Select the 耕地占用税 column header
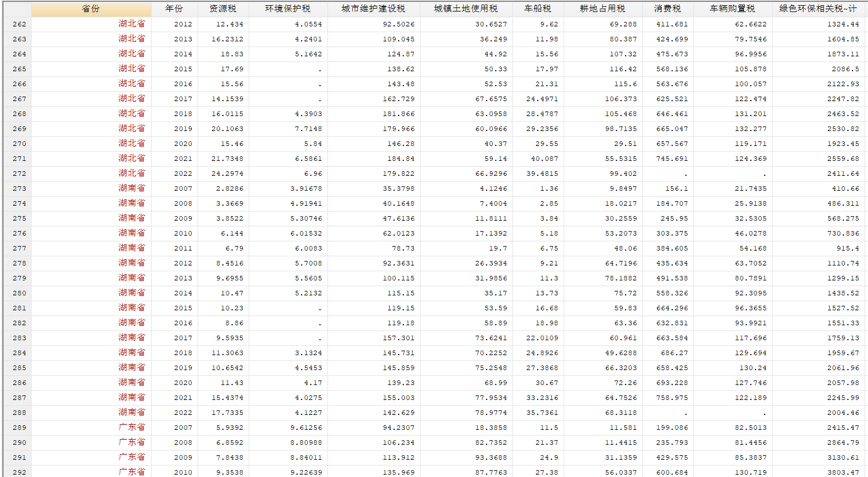868x477 pixels. 603,9
